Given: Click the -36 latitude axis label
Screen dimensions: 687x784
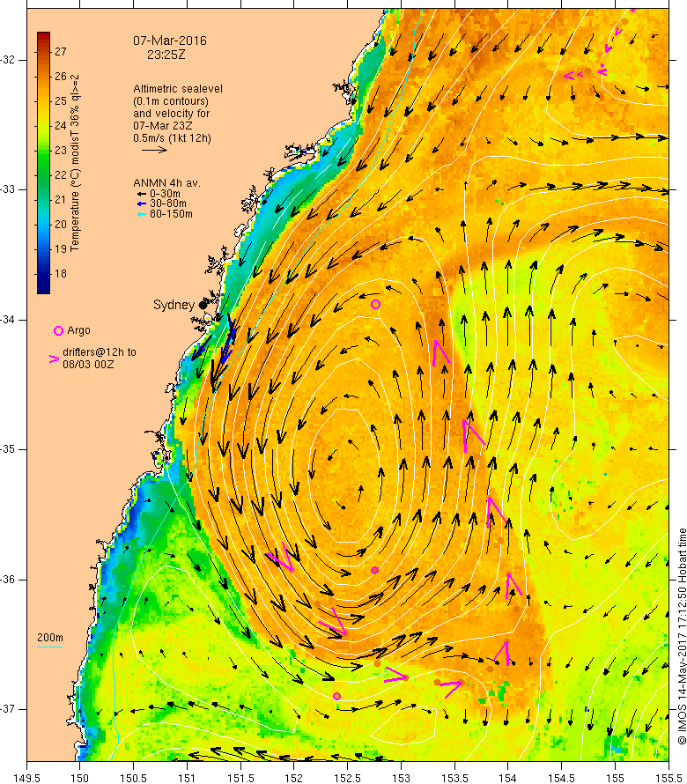Looking at the screenshot, I should [8, 580].
